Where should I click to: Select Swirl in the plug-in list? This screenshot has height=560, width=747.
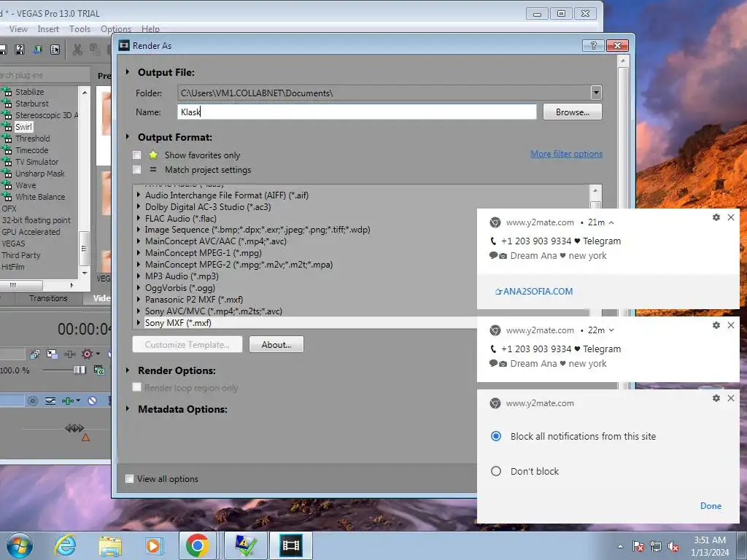(23, 127)
